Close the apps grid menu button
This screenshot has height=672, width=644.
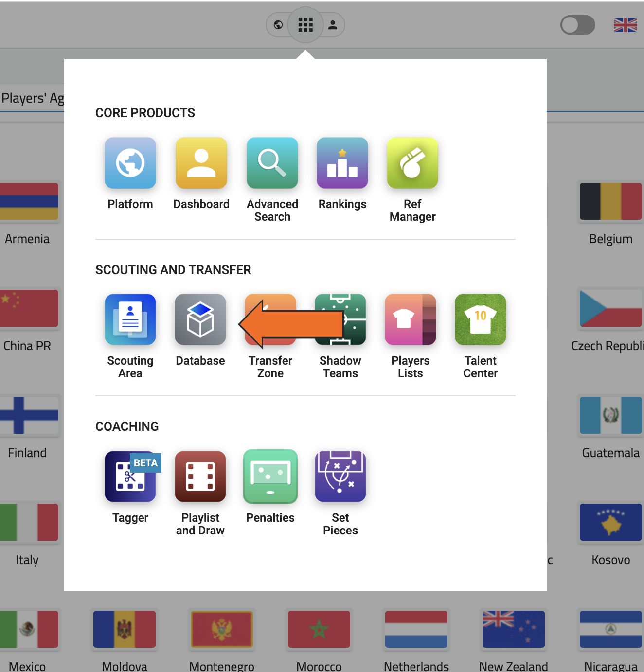[x=305, y=25]
